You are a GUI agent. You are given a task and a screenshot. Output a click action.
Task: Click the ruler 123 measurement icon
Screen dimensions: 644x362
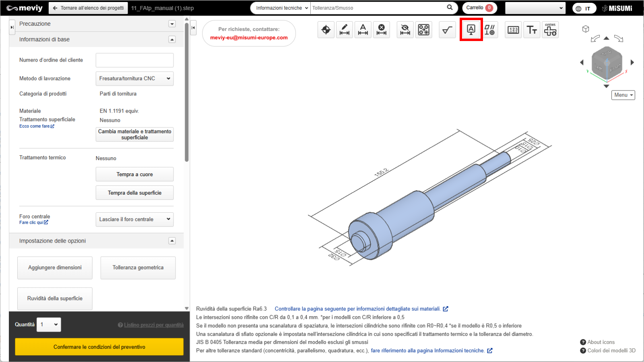[513, 30]
